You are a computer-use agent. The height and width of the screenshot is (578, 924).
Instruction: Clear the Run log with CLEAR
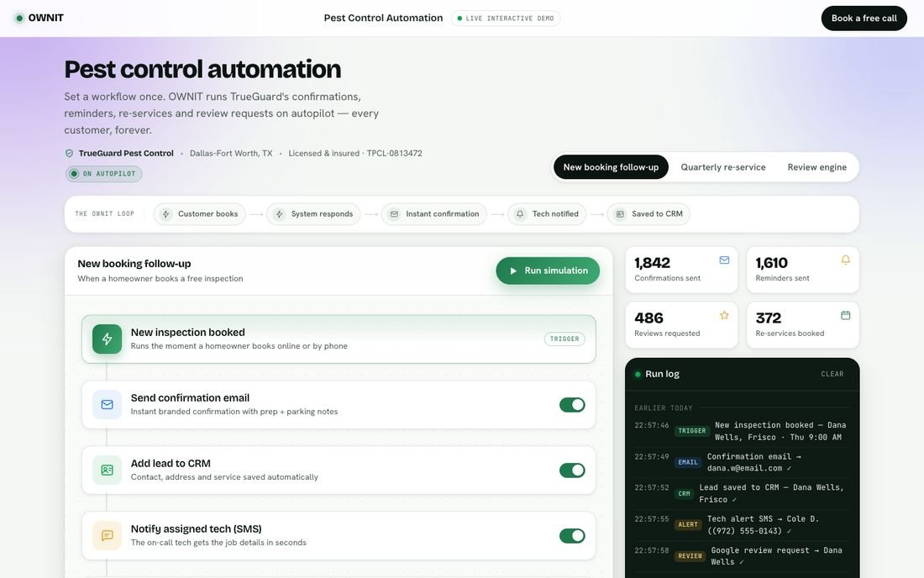tap(832, 374)
